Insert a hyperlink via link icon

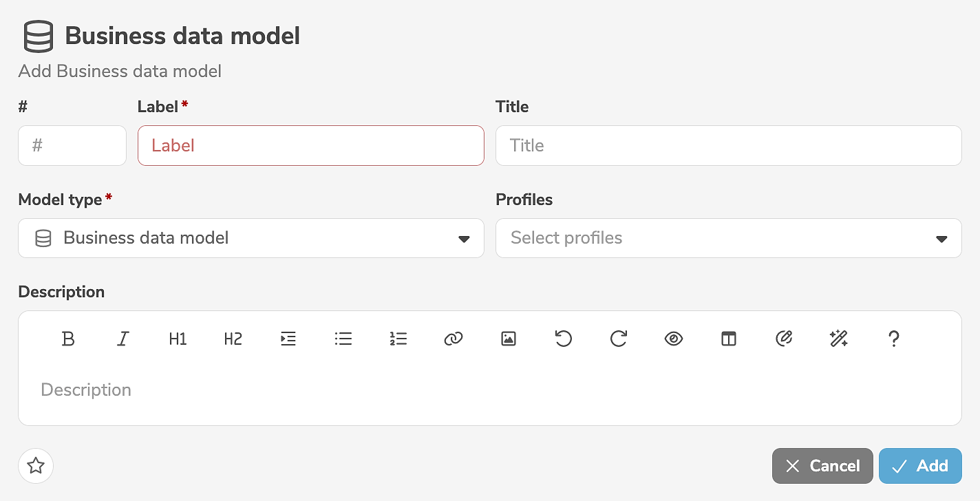pyautogui.click(x=454, y=339)
